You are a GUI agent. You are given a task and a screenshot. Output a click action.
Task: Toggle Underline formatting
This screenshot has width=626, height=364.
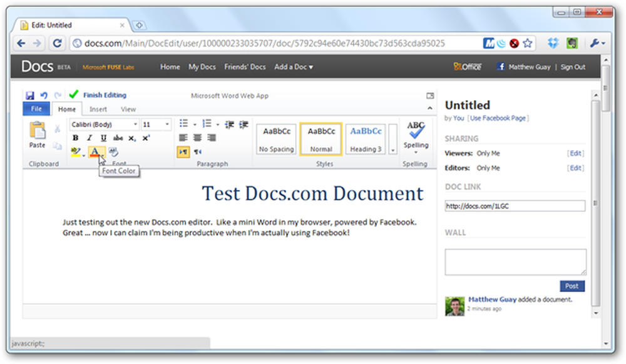click(x=103, y=138)
